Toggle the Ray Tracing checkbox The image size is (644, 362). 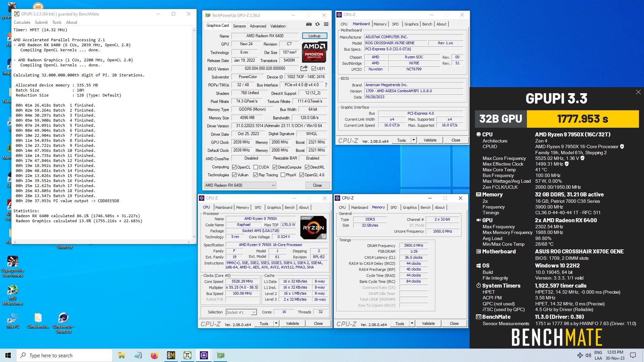click(x=255, y=175)
